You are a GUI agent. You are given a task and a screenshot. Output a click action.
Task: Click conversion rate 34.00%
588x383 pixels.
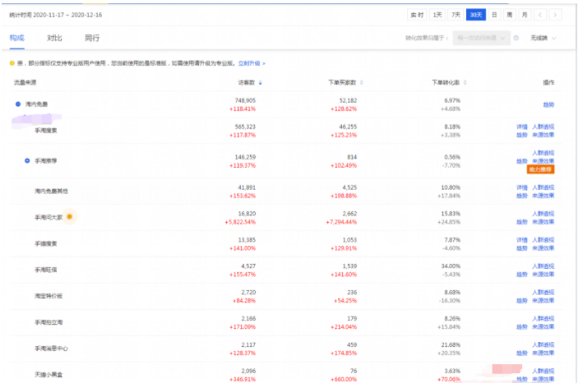click(451, 266)
